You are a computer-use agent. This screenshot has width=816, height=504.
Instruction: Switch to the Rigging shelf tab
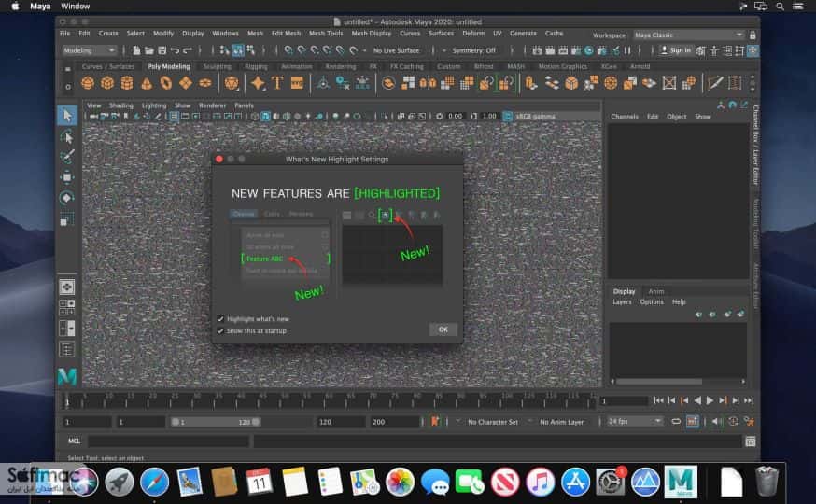point(256,66)
